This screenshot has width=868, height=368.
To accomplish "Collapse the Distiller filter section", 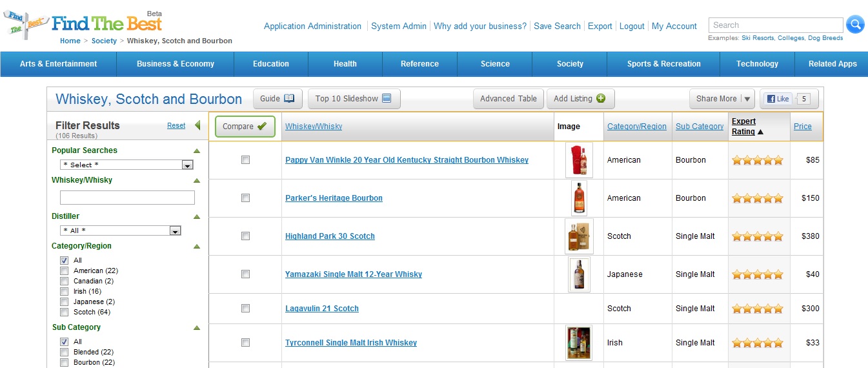I will tap(197, 217).
